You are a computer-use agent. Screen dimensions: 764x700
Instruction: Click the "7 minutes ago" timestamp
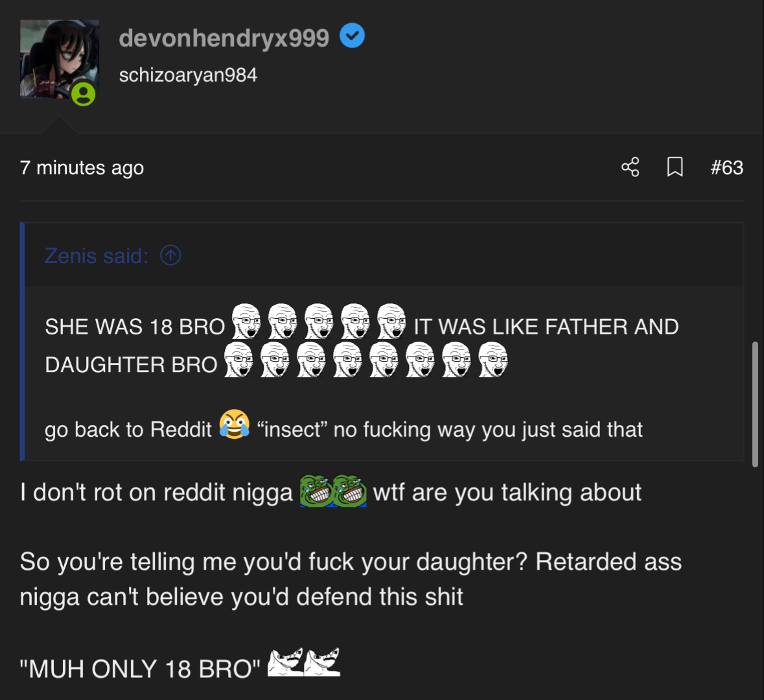[x=82, y=168]
